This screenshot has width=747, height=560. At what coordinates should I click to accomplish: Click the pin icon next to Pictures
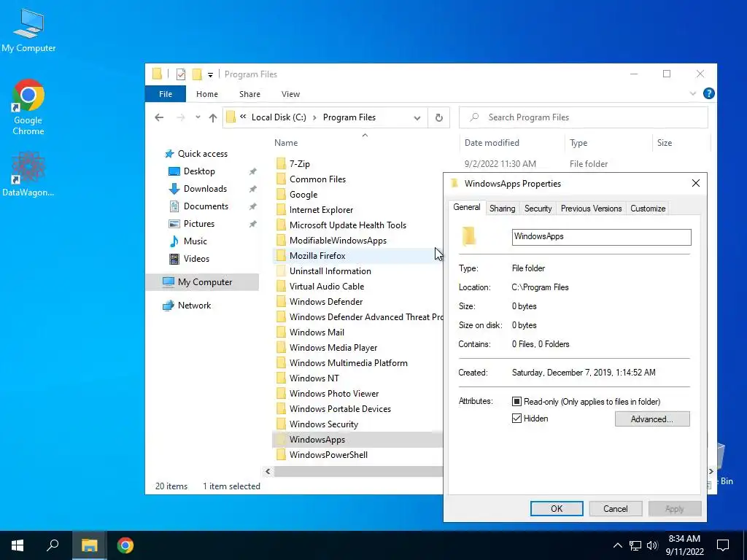pos(252,224)
